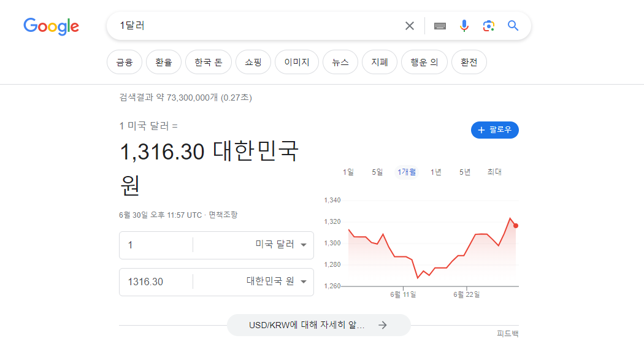
Task: Switch chart range to 5년
Action: [x=465, y=172]
